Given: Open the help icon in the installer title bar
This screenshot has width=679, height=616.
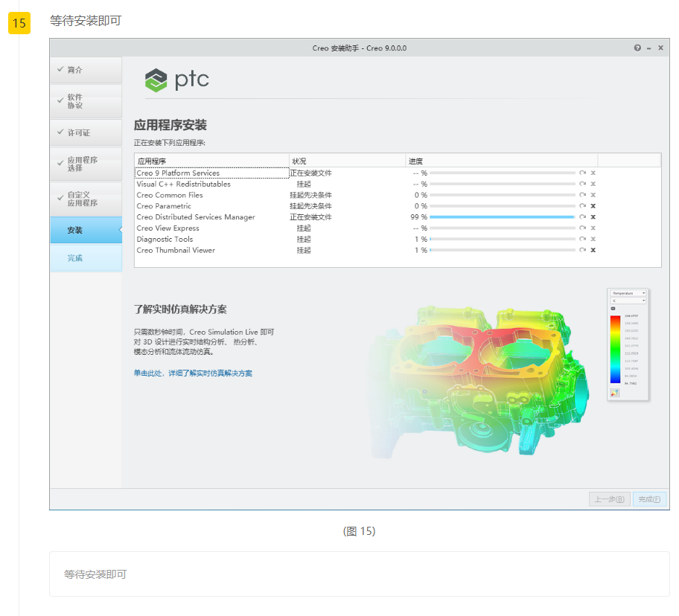Looking at the screenshot, I should 637,48.
